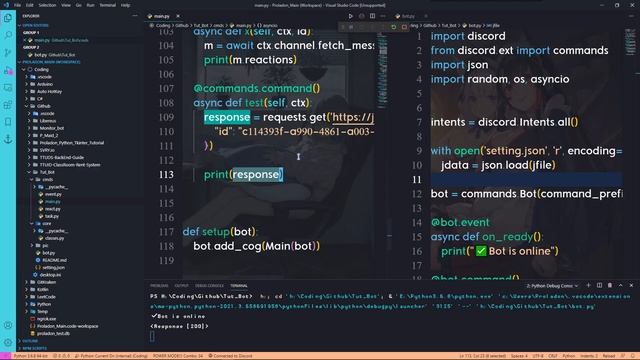
Task: Open the Accounts icon in activity bar
Action: 8,325
